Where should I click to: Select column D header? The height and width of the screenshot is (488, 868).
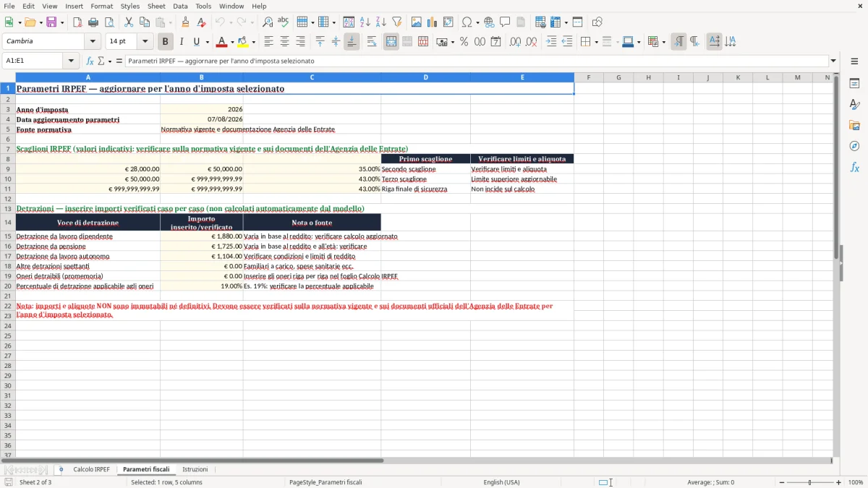(425, 77)
